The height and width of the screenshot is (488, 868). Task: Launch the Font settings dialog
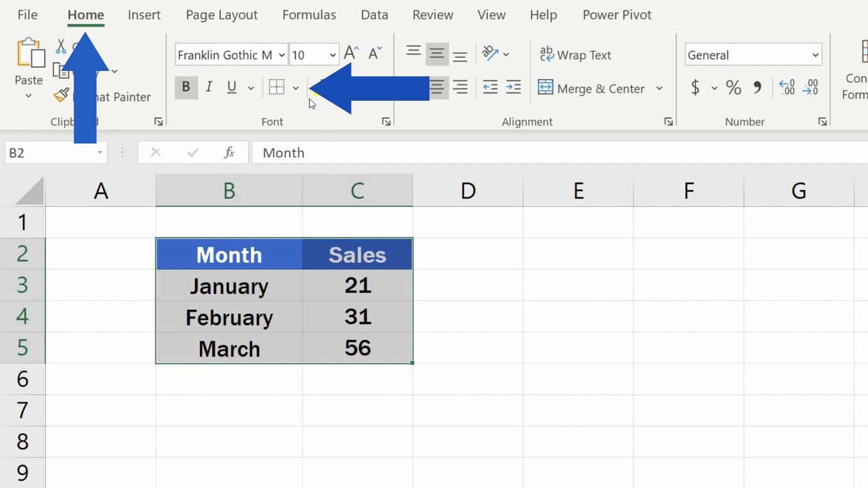pyautogui.click(x=386, y=121)
